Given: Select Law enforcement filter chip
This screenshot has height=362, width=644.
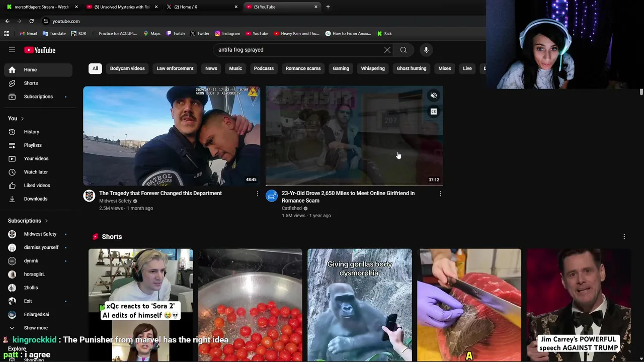Looking at the screenshot, I should coord(175,68).
